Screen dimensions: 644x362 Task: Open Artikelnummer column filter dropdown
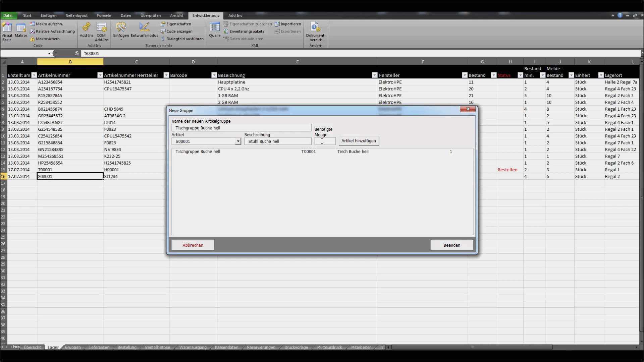[100, 75]
